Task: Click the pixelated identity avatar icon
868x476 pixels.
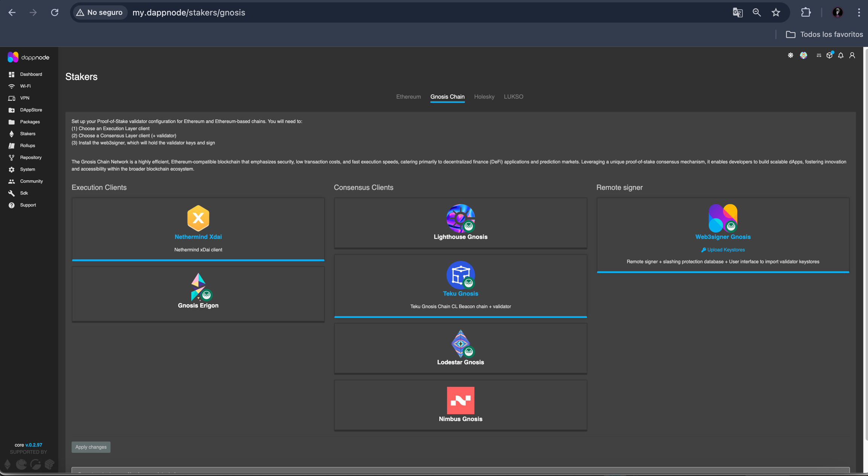Action: pos(804,55)
